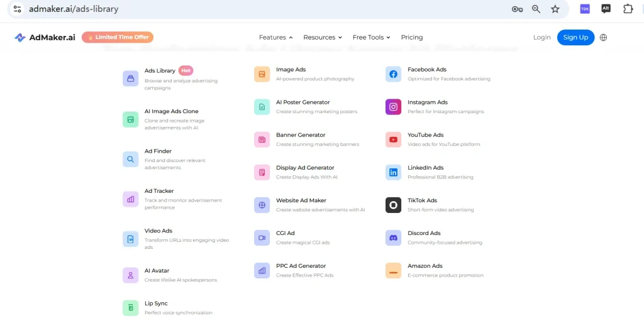This screenshot has width=644, height=323.
Task: Select the Website Ad Maker title
Action: tap(301, 200)
